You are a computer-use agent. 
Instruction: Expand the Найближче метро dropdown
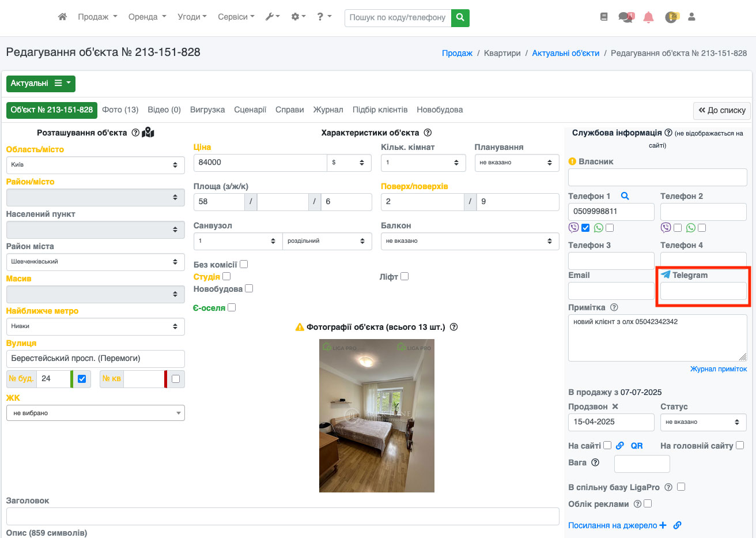point(95,326)
